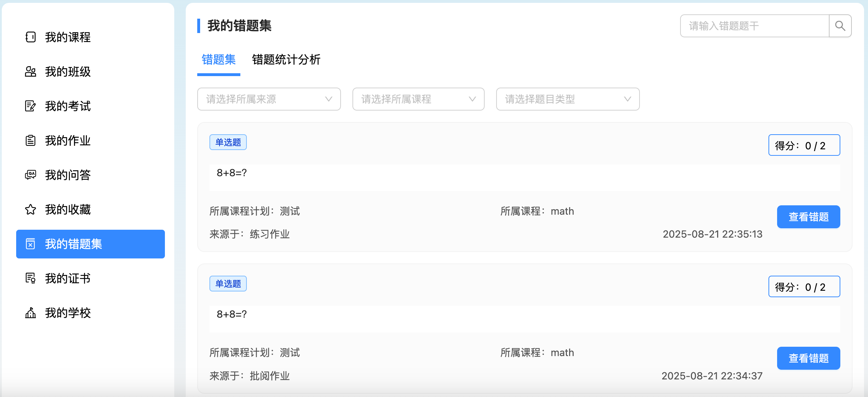This screenshot has width=868, height=397.
Task: Click the 我的课程 sidebar icon
Action: [31, 37]
